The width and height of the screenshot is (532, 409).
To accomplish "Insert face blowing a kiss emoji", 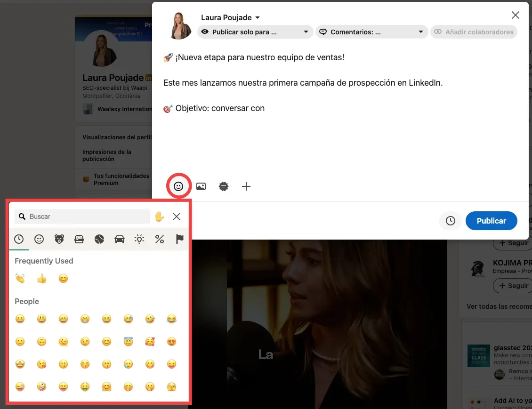I will click(42, 364).
